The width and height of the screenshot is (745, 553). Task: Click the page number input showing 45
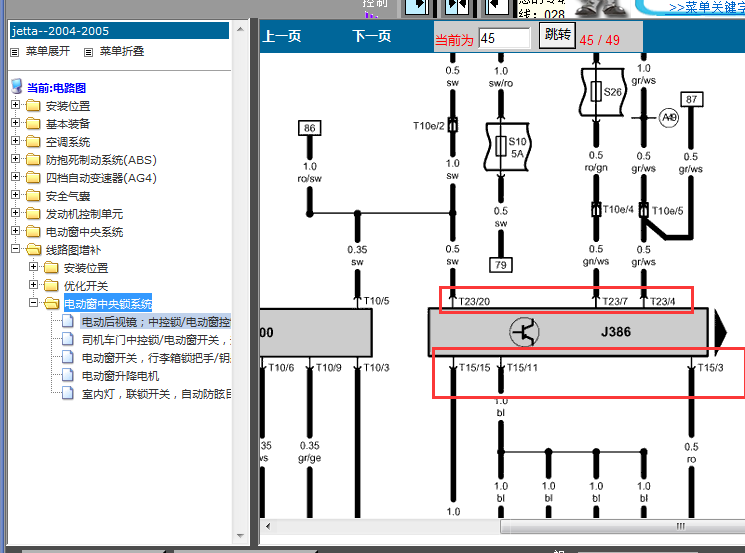[x=504, y=38]
